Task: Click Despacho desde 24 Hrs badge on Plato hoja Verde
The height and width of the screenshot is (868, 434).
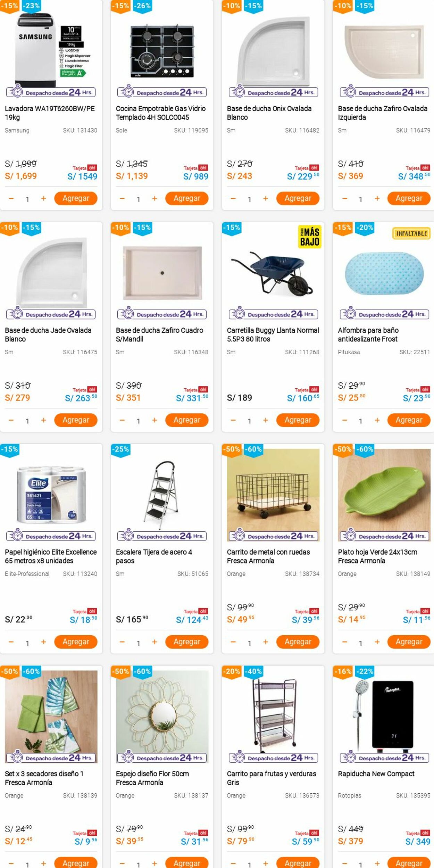Action: [x=384, y=536]
